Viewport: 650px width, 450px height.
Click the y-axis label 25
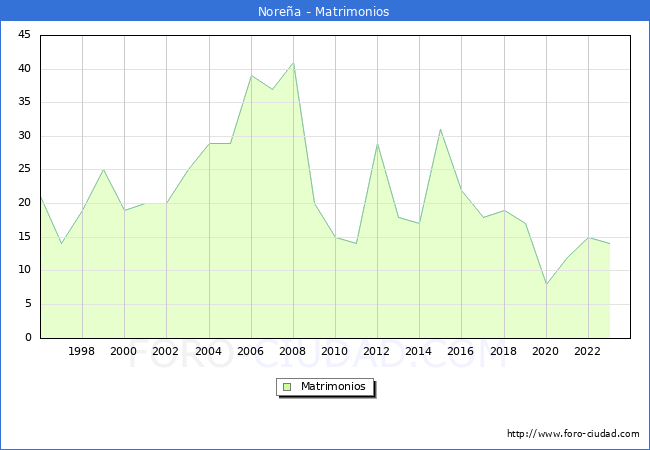point(24,169)
